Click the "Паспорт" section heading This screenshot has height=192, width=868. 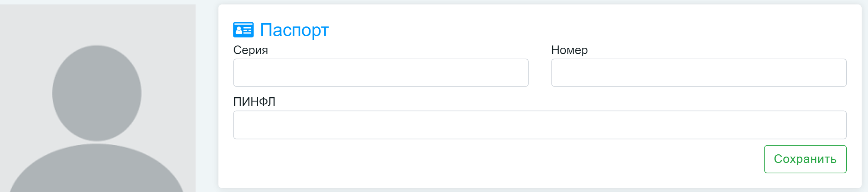point(294,30)
